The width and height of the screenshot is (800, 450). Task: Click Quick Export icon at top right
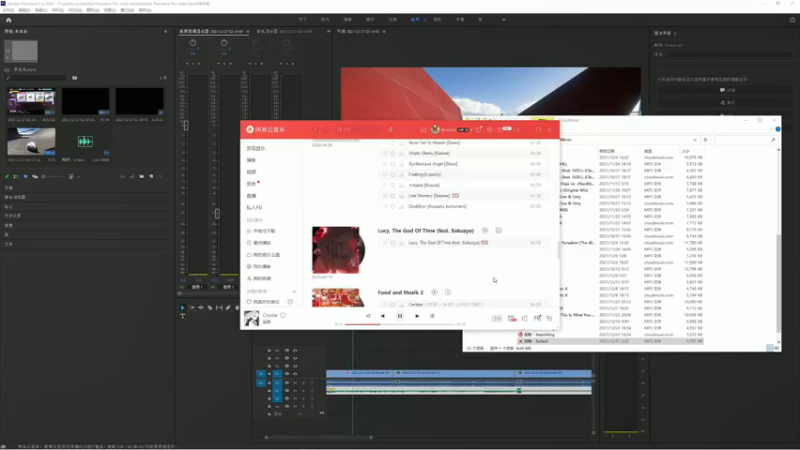point(792,20)
